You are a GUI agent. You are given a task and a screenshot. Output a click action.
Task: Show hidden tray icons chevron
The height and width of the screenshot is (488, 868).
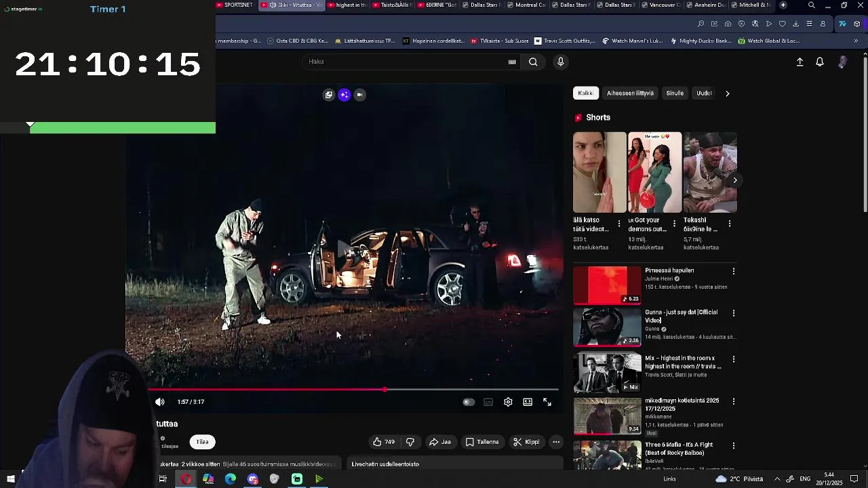[x=777, y=479]
